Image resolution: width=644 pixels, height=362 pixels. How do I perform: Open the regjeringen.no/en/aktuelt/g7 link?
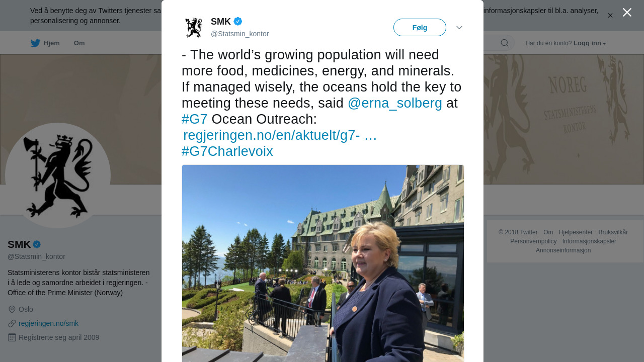point(279,135)
